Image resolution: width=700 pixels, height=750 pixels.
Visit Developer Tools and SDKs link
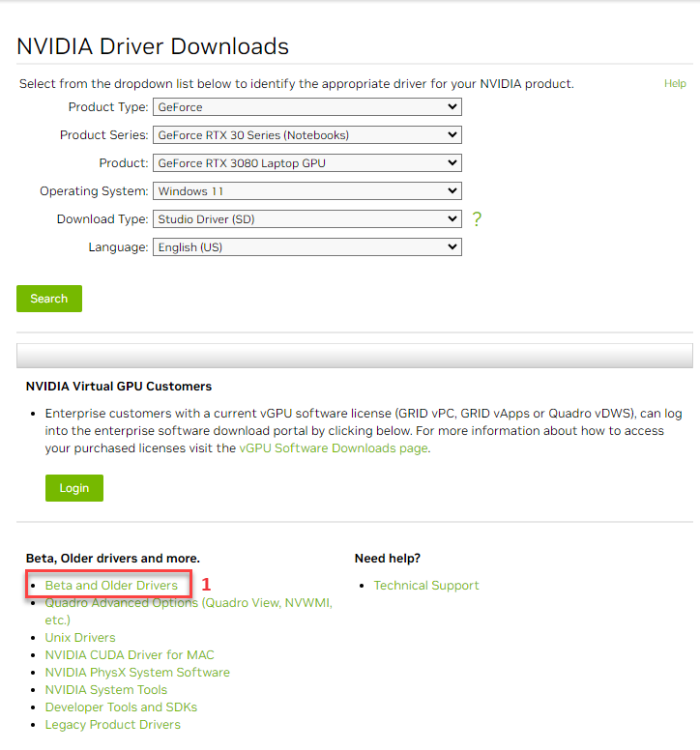click(x=120, y=707)
